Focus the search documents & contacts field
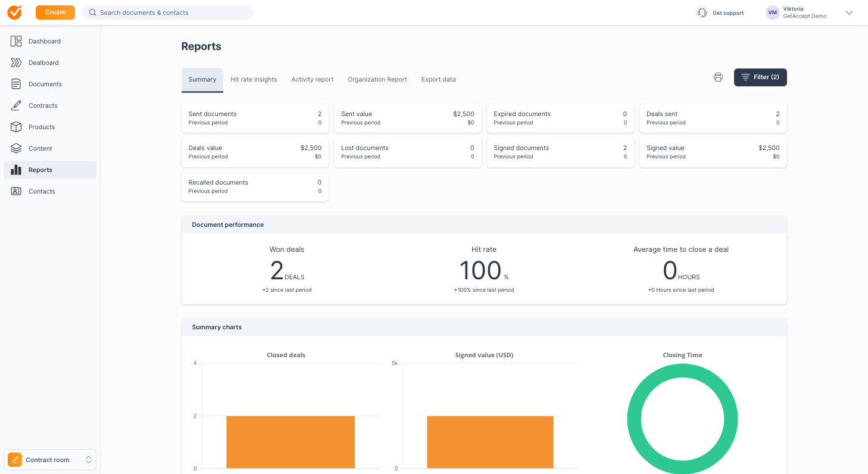Viewport: 868px width, 474px height. pos(173,13)
